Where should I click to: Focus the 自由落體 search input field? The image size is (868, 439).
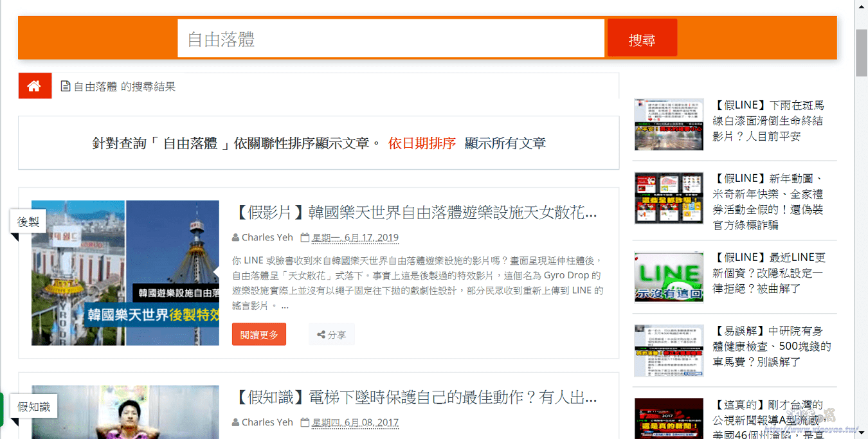point(391,39)
